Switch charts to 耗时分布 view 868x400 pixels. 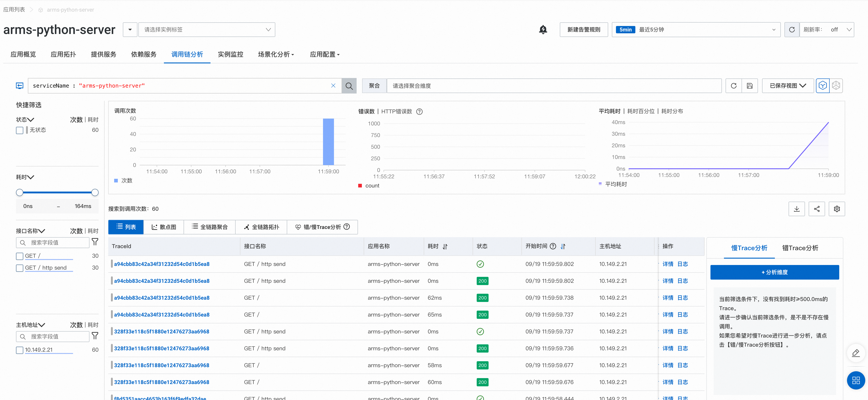[x=672, y=111]
